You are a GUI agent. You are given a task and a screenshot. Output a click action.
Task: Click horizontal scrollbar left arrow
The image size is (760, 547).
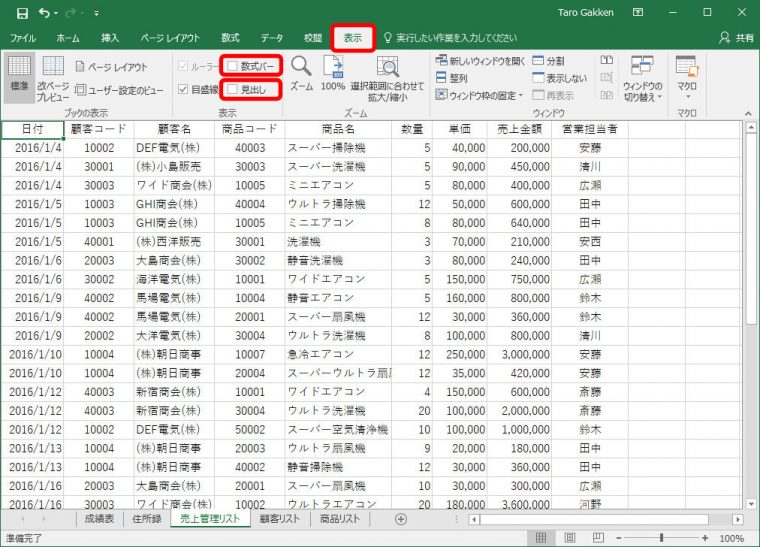tap(475, 520)
